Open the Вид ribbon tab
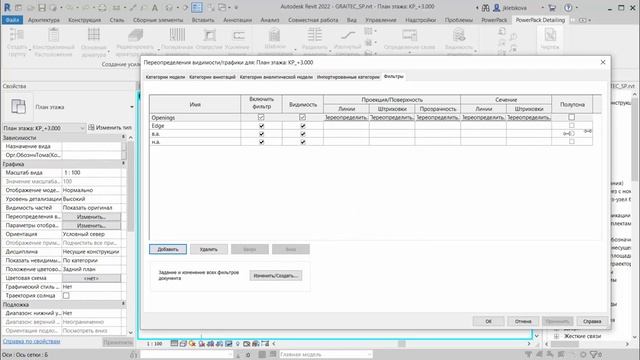 351,20
